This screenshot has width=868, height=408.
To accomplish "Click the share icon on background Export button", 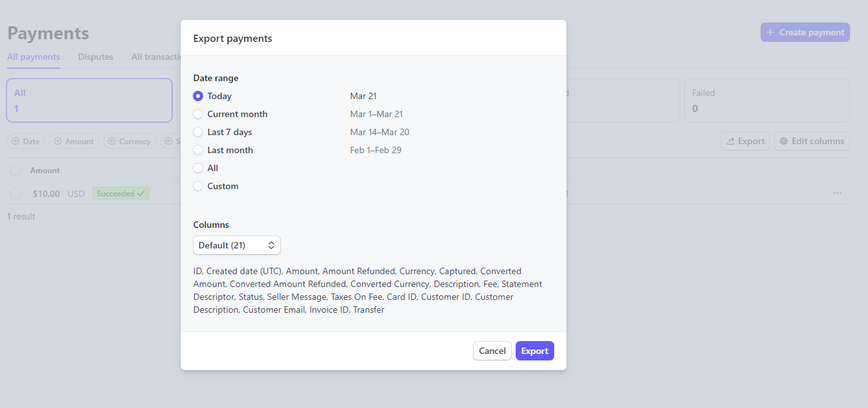I will (730, 141).
